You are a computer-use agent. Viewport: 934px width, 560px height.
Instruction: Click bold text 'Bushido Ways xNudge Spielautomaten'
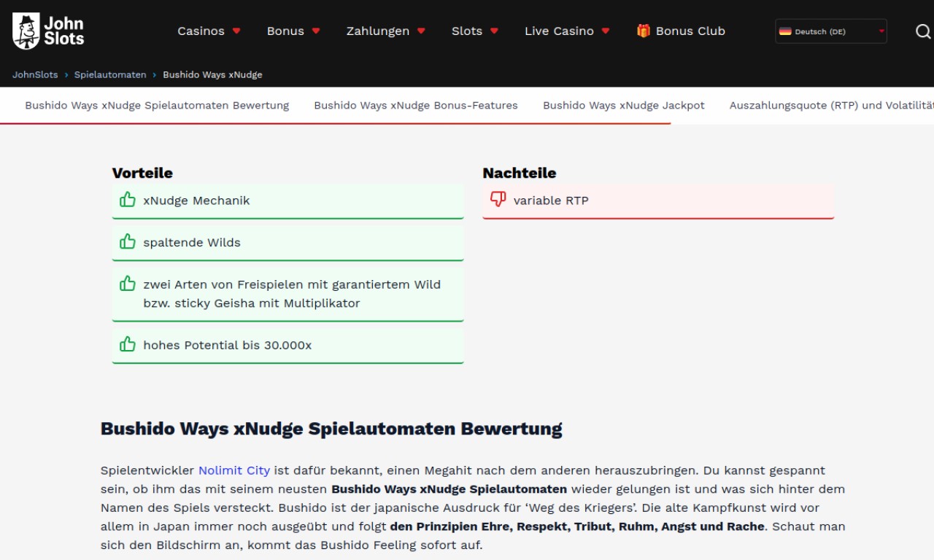[449, 489]
